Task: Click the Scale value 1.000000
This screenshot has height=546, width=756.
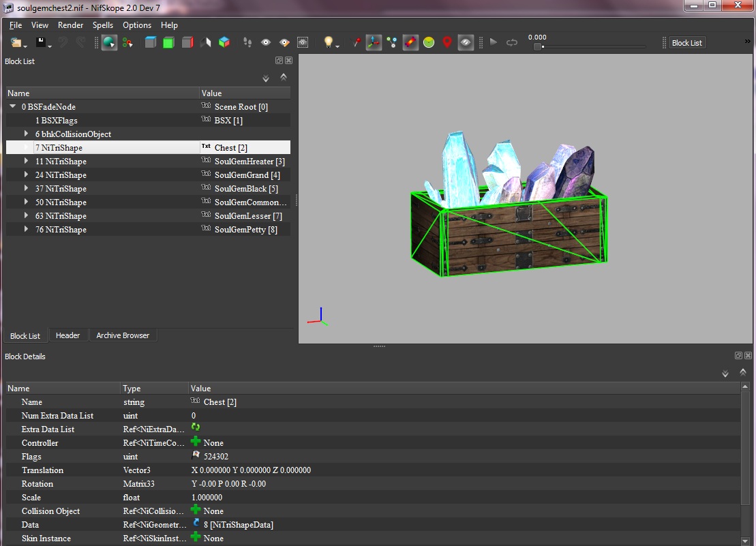Action: point(207,498)
